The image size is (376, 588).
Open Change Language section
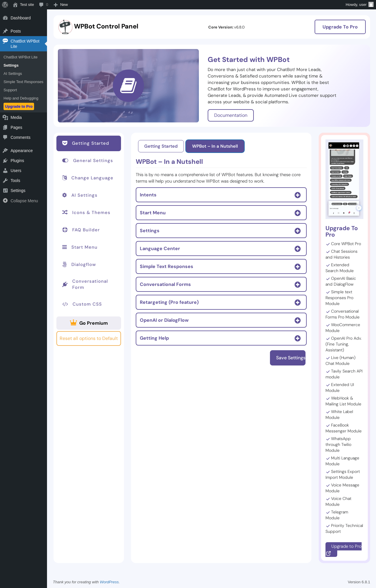point(89,178)
